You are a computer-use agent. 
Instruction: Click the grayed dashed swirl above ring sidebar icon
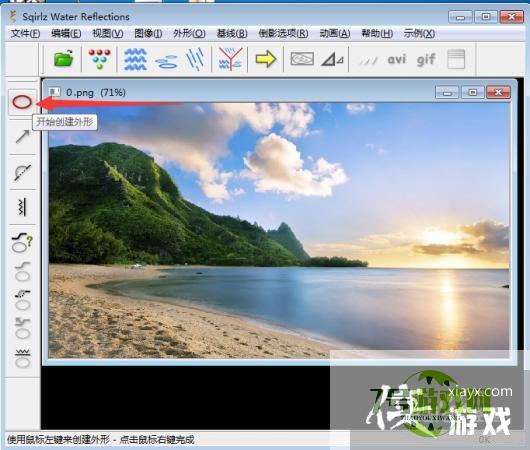tap(23, 300)
